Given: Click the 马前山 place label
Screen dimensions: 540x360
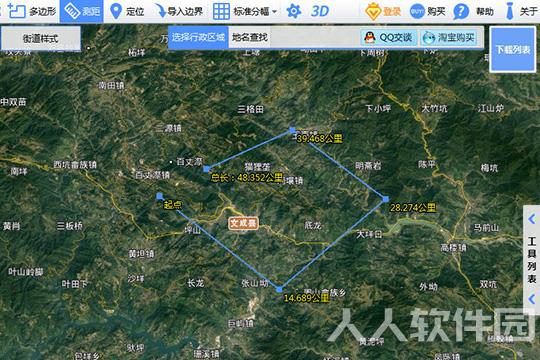Looking at the screenshot, I should click(x=486, y=228).
